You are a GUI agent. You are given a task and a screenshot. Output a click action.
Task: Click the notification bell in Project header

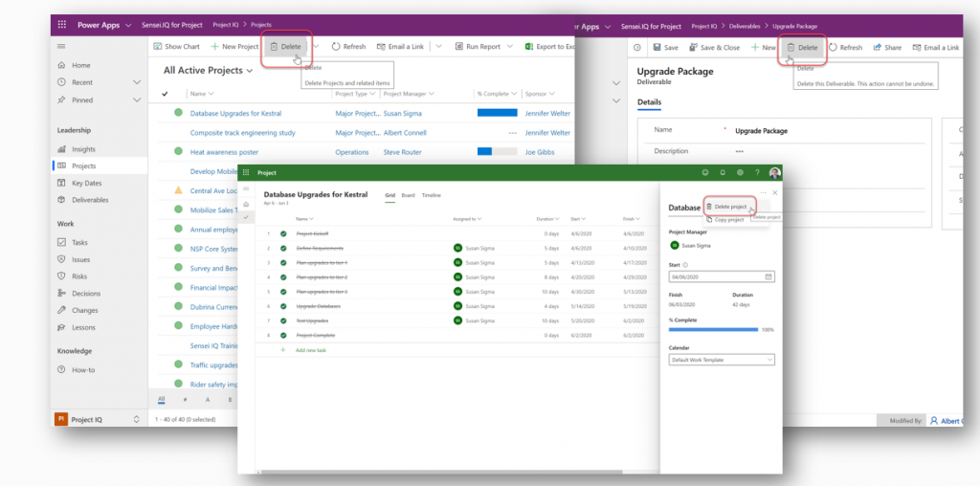[723, 172]
